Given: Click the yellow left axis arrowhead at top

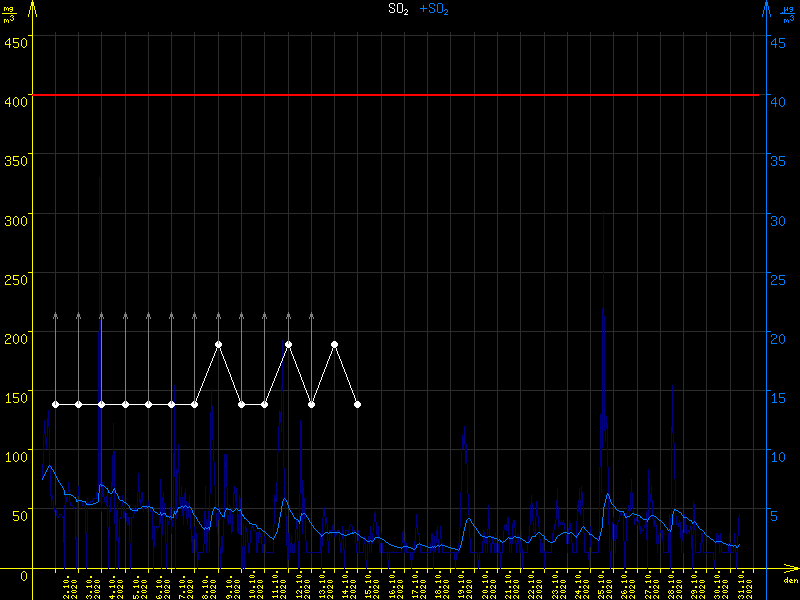Looking at the screenshot, I should point(33,8).
